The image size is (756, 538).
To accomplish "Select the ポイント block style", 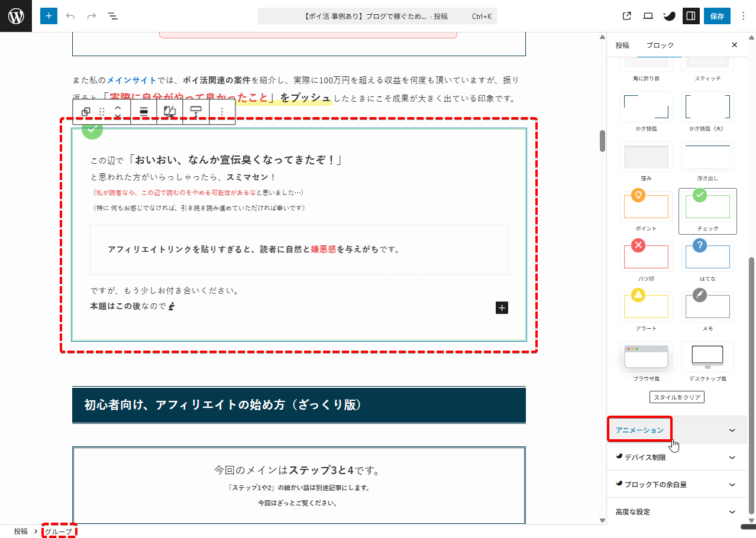I will 646,206.
